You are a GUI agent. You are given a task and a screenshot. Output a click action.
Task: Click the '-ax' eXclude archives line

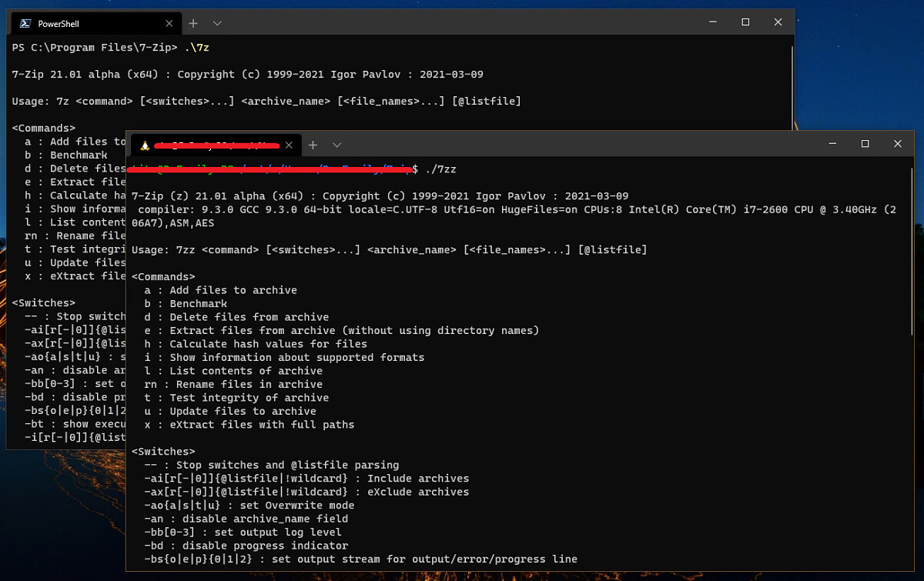[306, 493]
